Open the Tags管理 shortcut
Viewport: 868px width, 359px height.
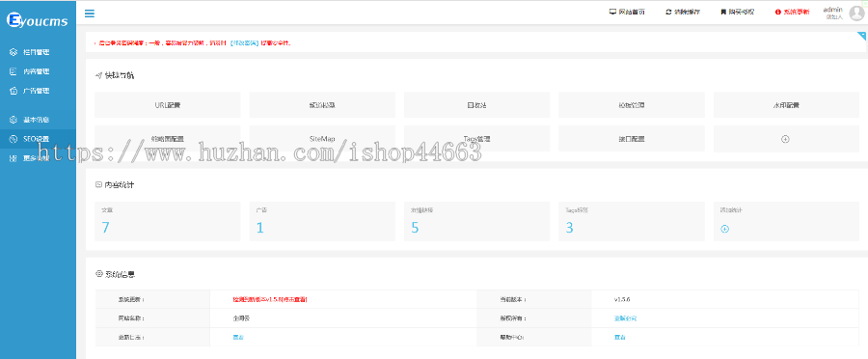coord(476,139)
